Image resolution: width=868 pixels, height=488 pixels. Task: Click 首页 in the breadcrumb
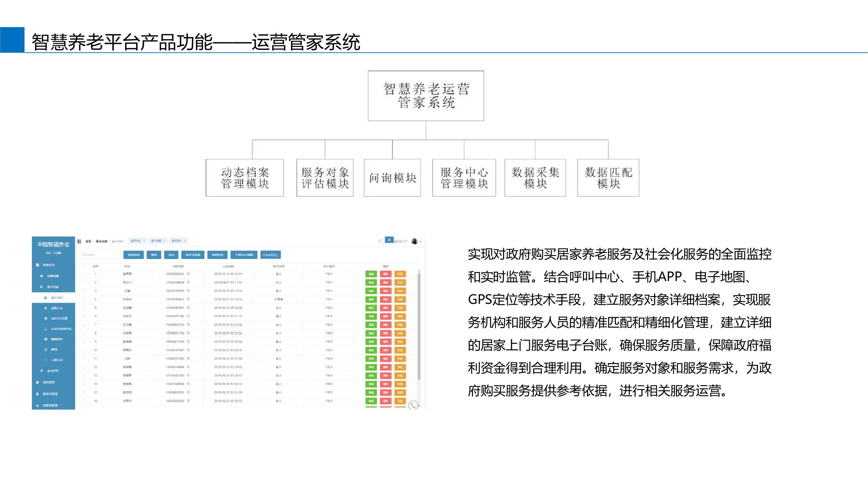click(88, 241)
